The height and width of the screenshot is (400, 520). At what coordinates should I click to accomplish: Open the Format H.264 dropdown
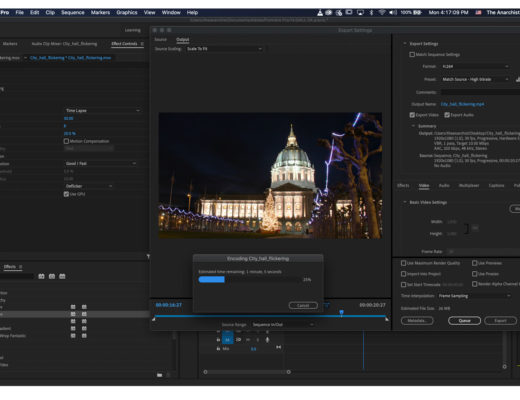pos(475,66)
